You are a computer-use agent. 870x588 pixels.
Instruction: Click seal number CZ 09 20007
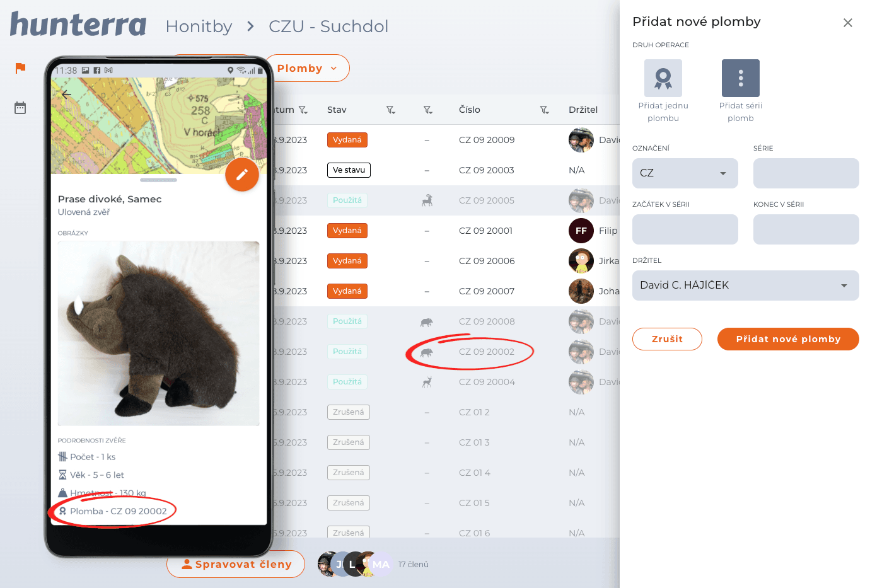pos(487,291)
